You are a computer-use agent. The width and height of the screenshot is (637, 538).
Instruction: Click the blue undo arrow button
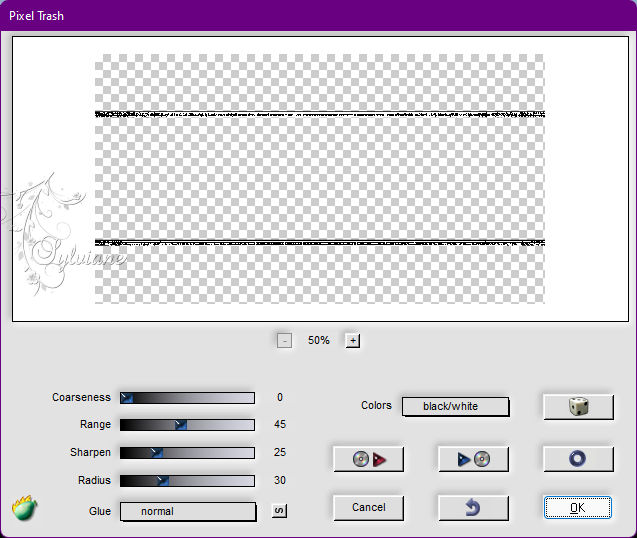[473, 508]
